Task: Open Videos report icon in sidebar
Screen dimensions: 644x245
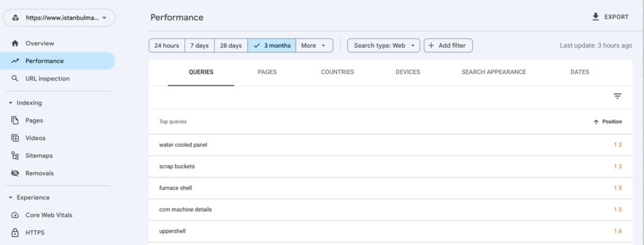Action: pyautogui.click(x=15, y=138)
